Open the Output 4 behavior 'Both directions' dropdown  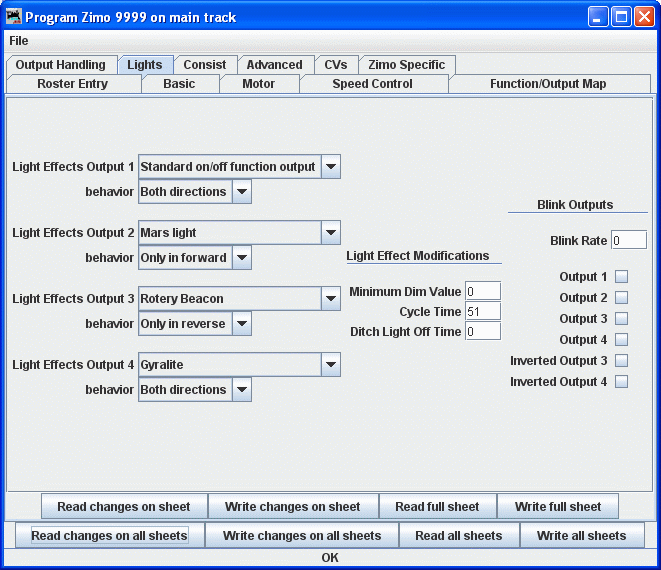click(x=195, y=389)
